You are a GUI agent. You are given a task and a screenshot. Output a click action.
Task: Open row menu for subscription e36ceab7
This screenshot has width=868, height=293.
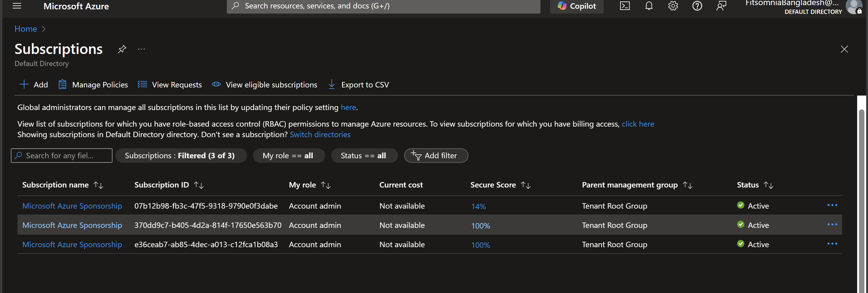point(832,244)
